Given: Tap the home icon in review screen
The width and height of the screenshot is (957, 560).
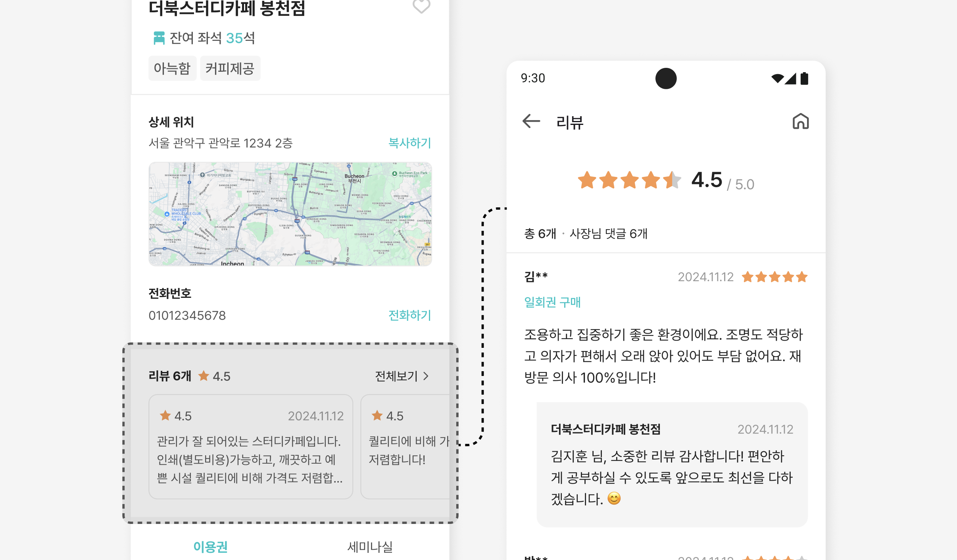Looking at the screenshot, I should pyautogui.click(x=800, y=121).
